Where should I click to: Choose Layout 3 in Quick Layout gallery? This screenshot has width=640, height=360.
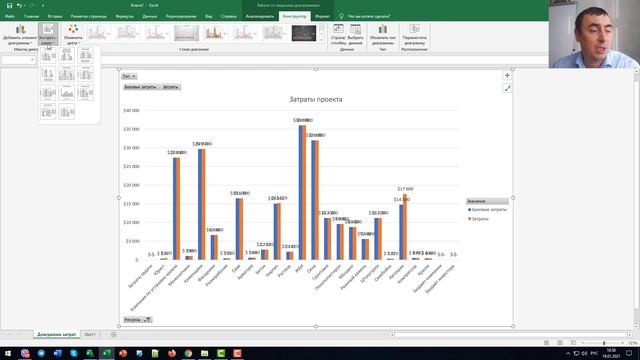pos(86,55)
